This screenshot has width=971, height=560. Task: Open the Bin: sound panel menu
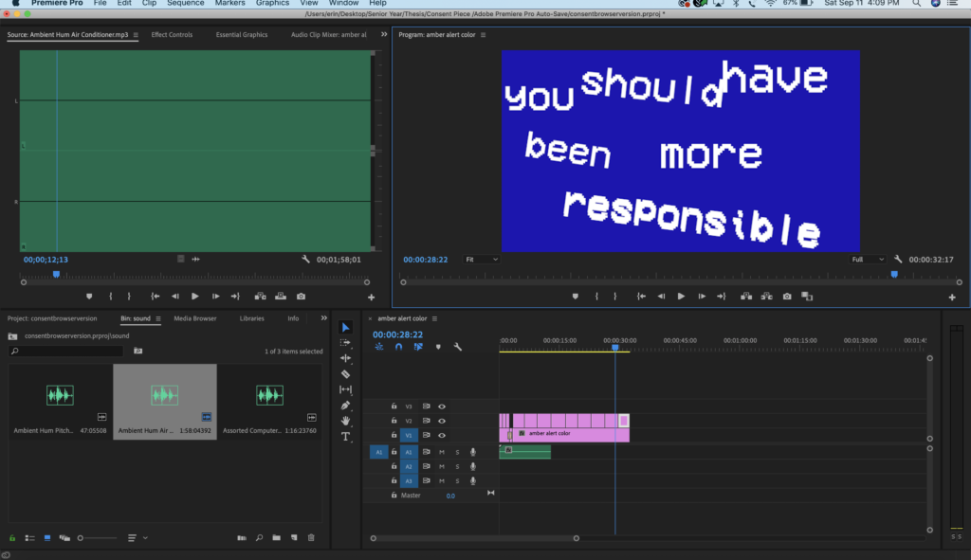(158, 318)
